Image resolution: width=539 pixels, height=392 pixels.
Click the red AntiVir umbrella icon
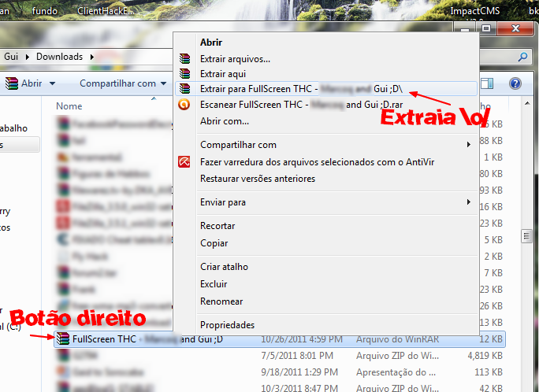point(184,161)
